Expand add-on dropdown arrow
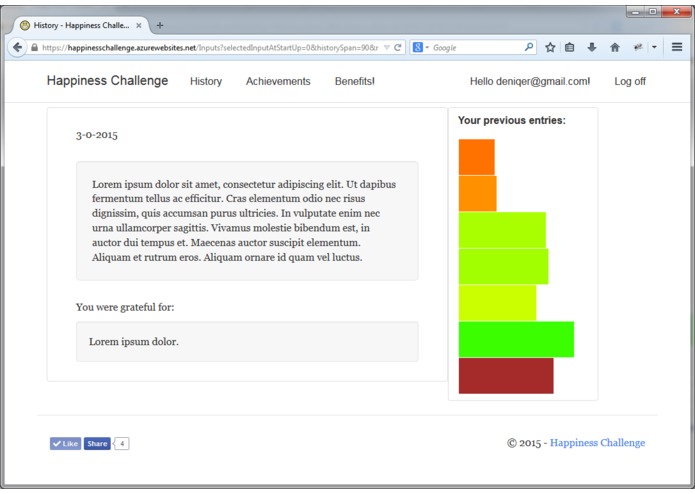The width and height of the screenshot is (695, 494). tap(654, 47)
